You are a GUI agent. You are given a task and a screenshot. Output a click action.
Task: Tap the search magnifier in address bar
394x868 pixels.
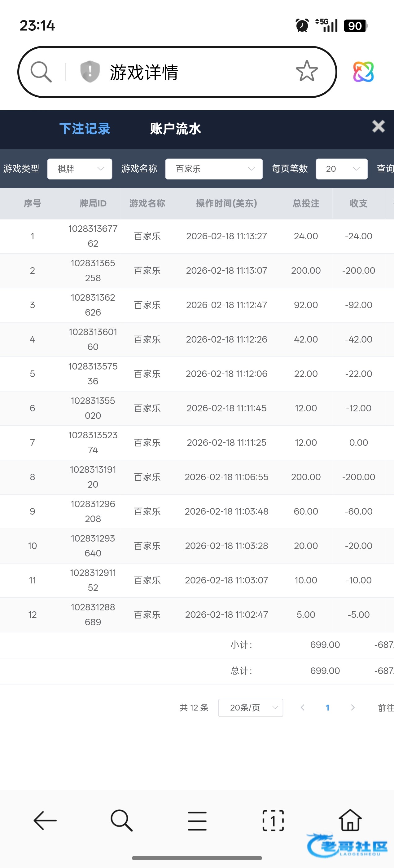point(41,71)
